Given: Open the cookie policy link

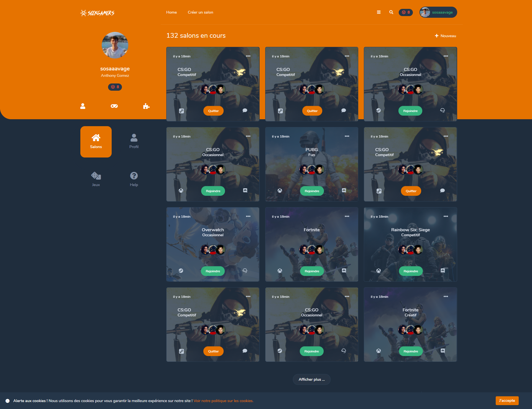Looking at the screenshot, I should pyautogui.click(x=223, y=401).
